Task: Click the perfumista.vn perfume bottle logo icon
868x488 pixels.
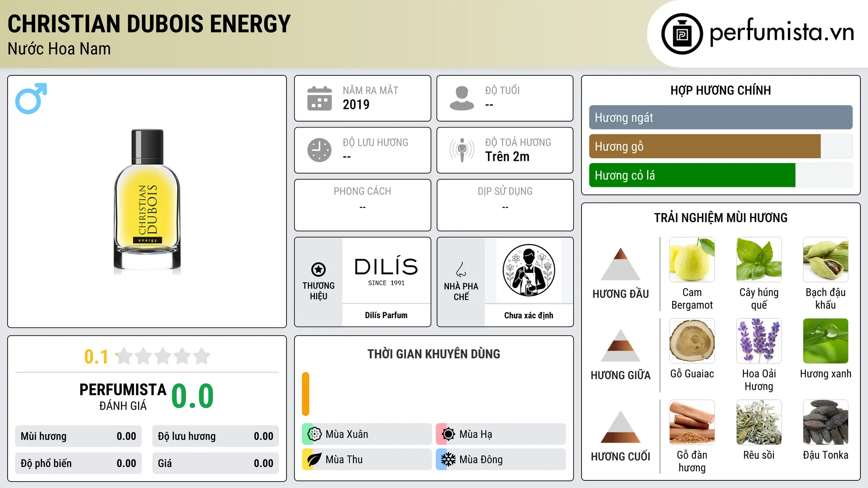Action: tap(682, 34)
